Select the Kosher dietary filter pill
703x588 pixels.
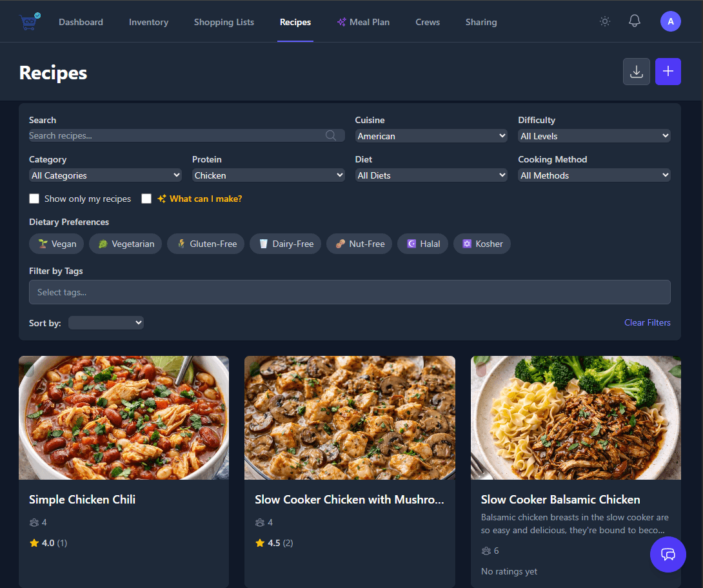click(482, 244)
